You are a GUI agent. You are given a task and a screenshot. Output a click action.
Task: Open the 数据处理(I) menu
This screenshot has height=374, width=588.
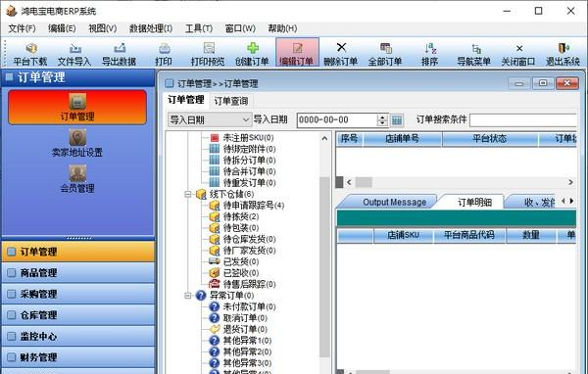(x=151, y=28)
